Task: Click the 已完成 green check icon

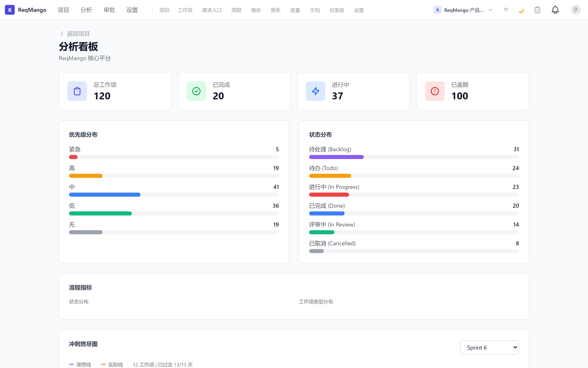Action: pyautogui.click(x=196, y=91)
